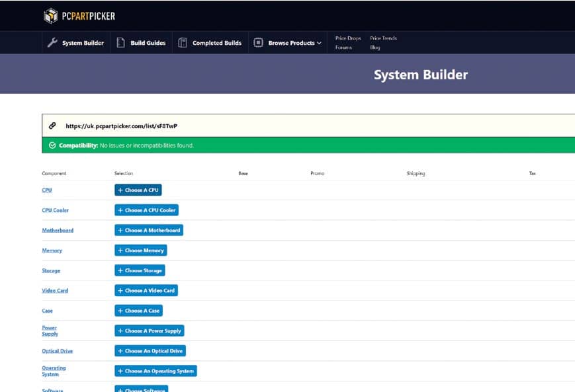Click the Build Guides document icon

click(x=120, y=42)
